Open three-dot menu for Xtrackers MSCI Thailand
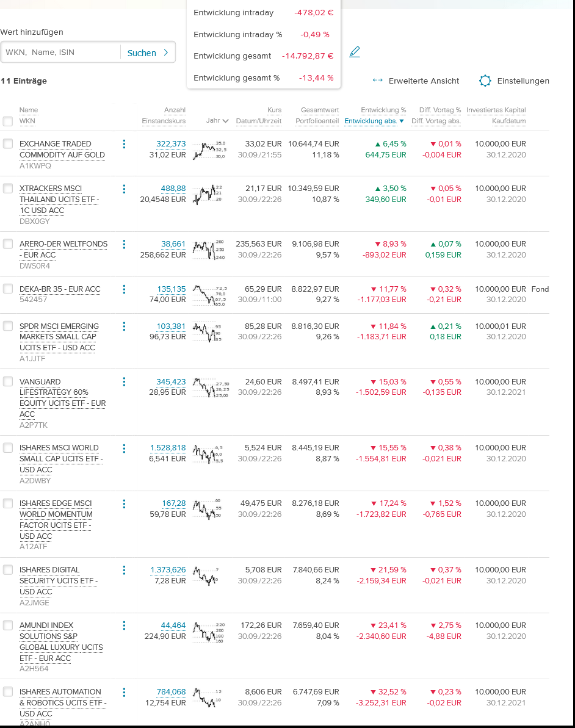Viewport: 575px width, 728px height. click(x=124, y=189)
